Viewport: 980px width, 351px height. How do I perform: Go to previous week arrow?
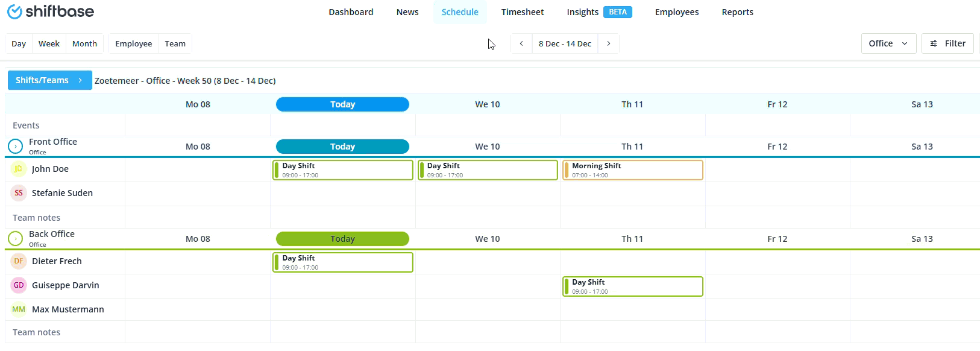tap(521, 43)
